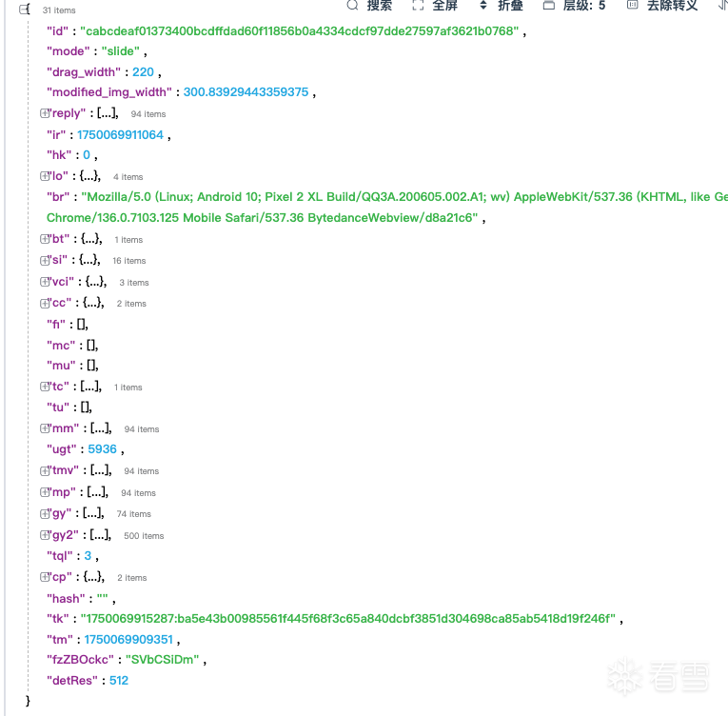The height and width of the screenshot is (716, 728).
Task: Select the "hk" value 0
Action: [x=87, y=155]
